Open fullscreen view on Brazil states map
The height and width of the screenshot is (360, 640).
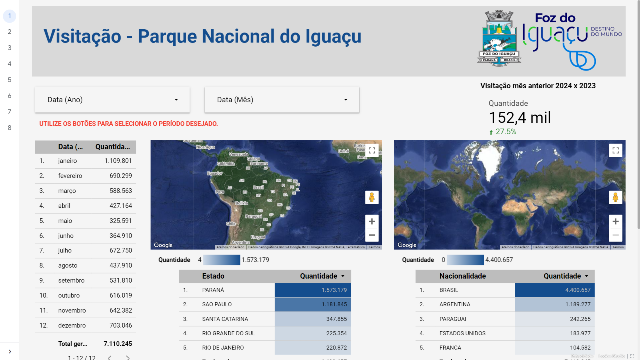(x=371, y=151)
